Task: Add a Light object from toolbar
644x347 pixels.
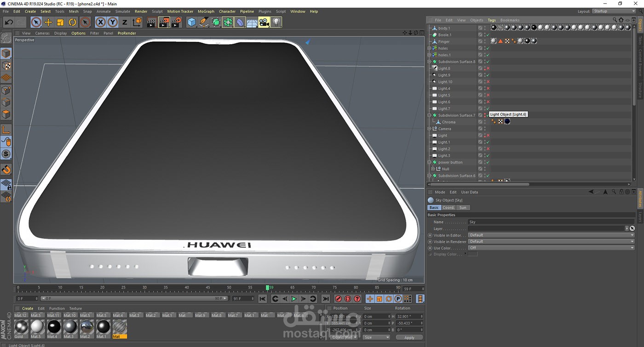Action: pyautogui.click(x=276, y=22)
